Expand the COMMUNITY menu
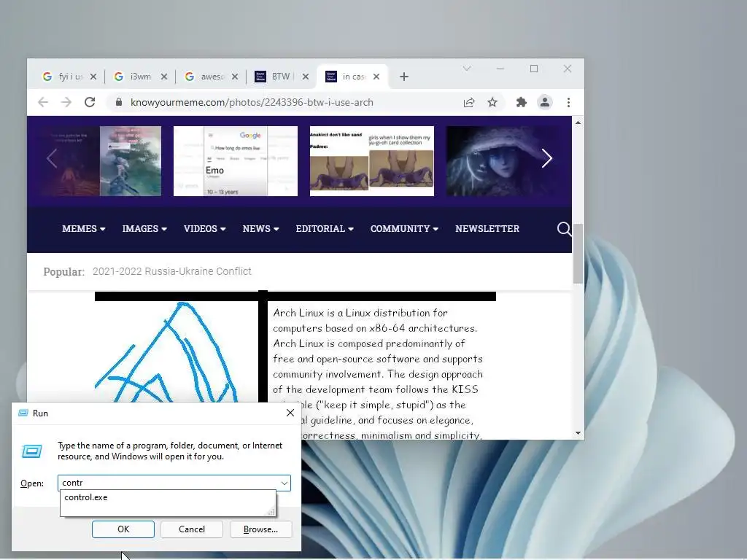747x560 pixels. [x=404, y=229]
